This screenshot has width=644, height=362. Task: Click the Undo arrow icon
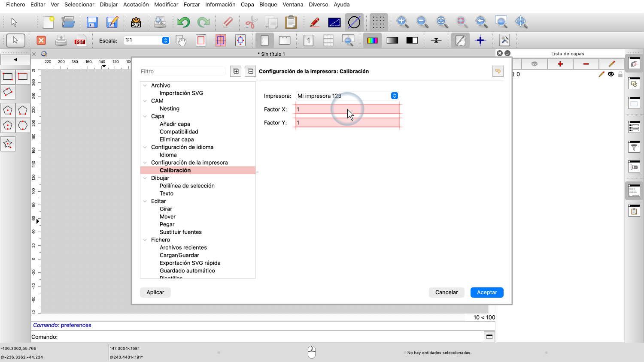183,22
